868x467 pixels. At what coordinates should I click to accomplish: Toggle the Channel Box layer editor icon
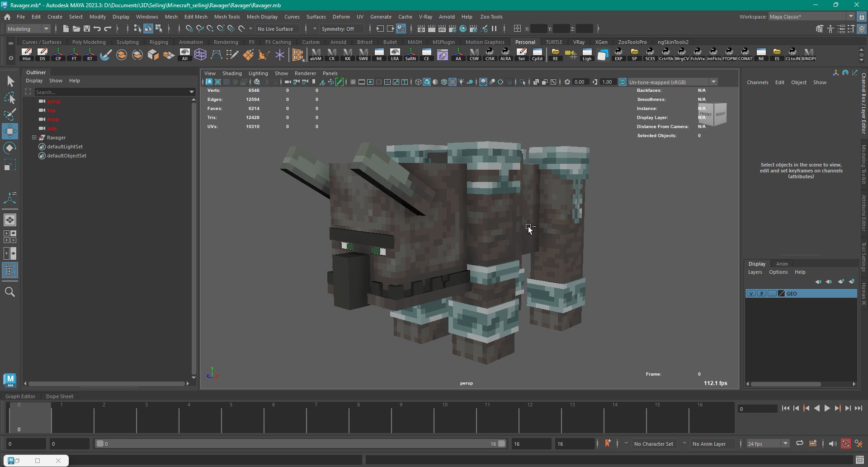(862, 29)
